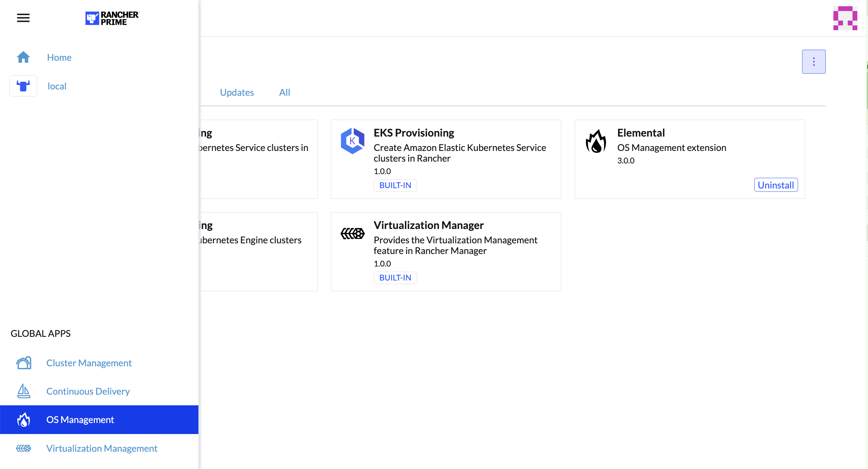Open the three-dot extensions actions menu
The width and height of the screenshot is (868, 469).
click(x=814, y=61)
